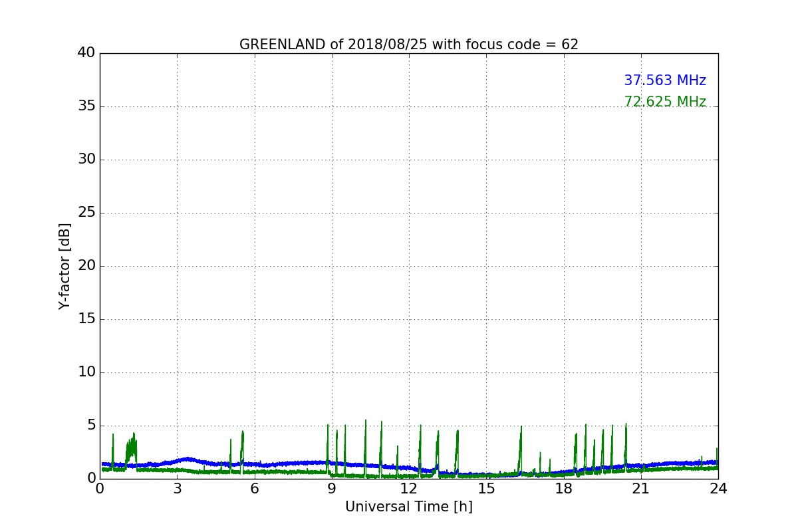This screenshot has height=532, width=798.
Task: Click y-axis tick label '20'
Action: [x=86, y=266]
